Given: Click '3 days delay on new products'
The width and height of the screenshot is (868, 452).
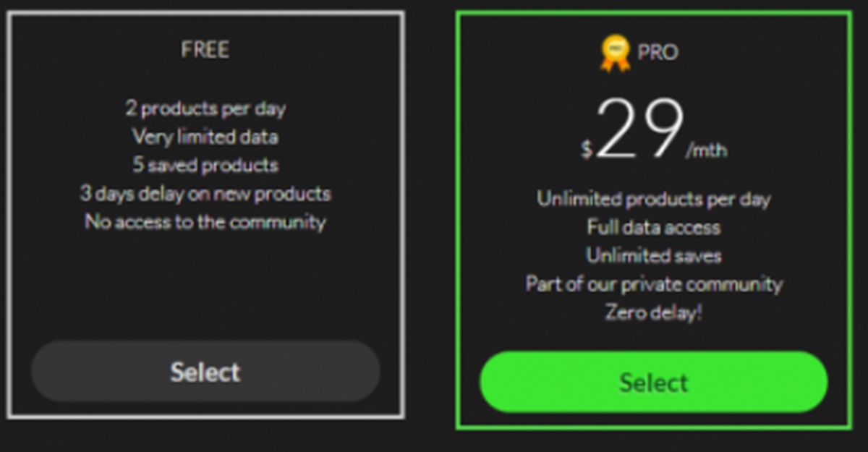Looking at the screenshot, I should (x=205, y=194).
